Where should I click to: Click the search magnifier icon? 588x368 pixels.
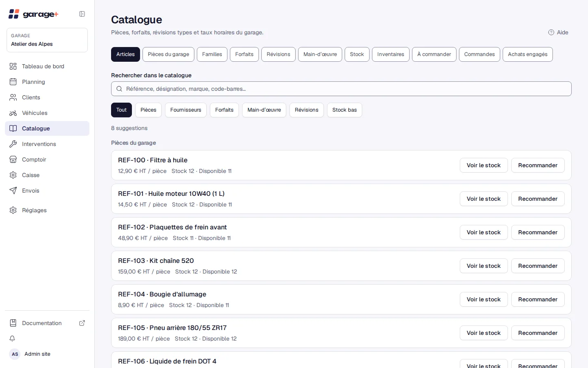coord(119,89)
